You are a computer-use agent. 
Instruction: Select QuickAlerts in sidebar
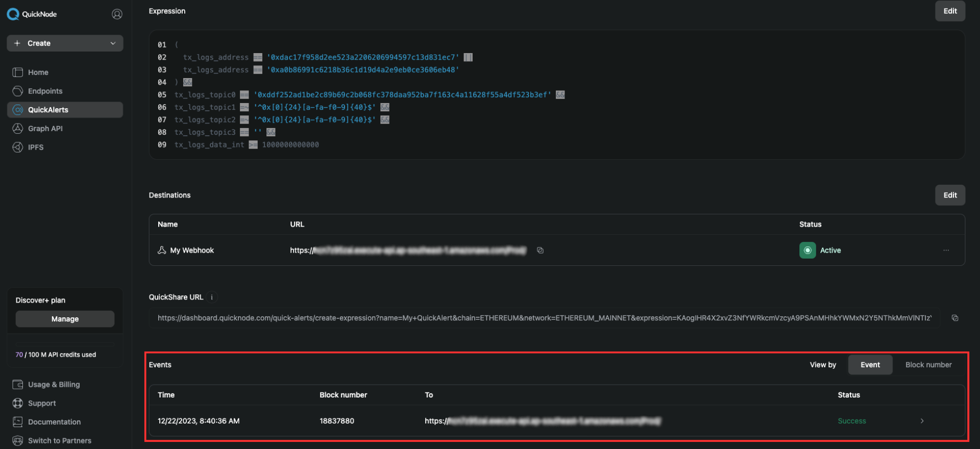[x=65, y=110]
